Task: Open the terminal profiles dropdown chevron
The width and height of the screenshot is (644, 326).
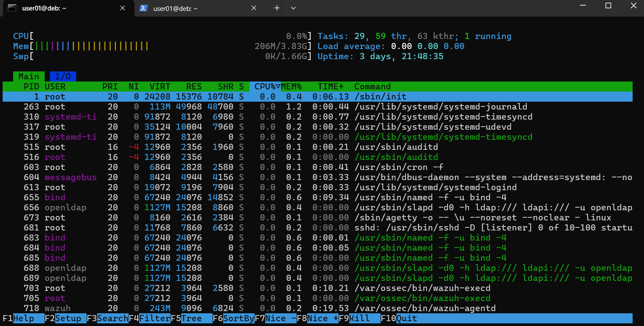Action: [x=293, y=8]
